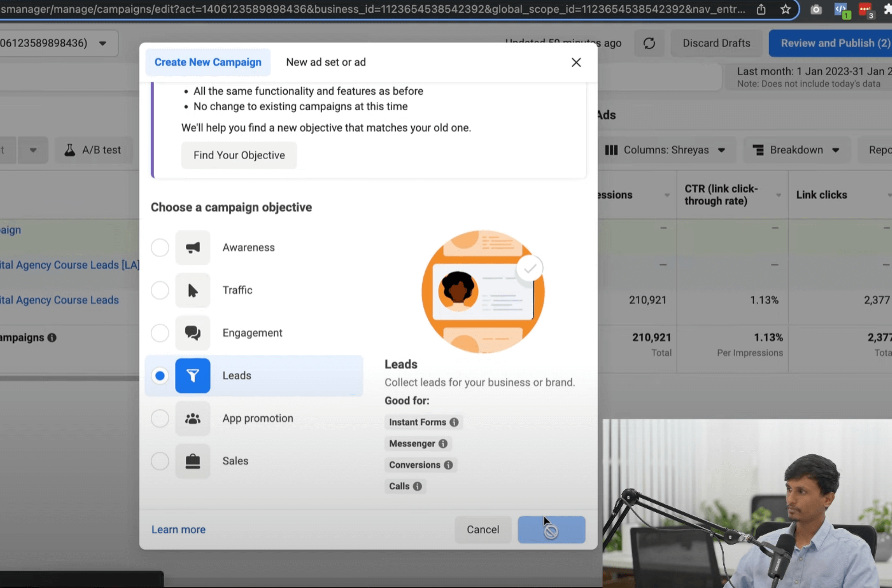Click info icon next to Conversions

[x=448, y=465]
